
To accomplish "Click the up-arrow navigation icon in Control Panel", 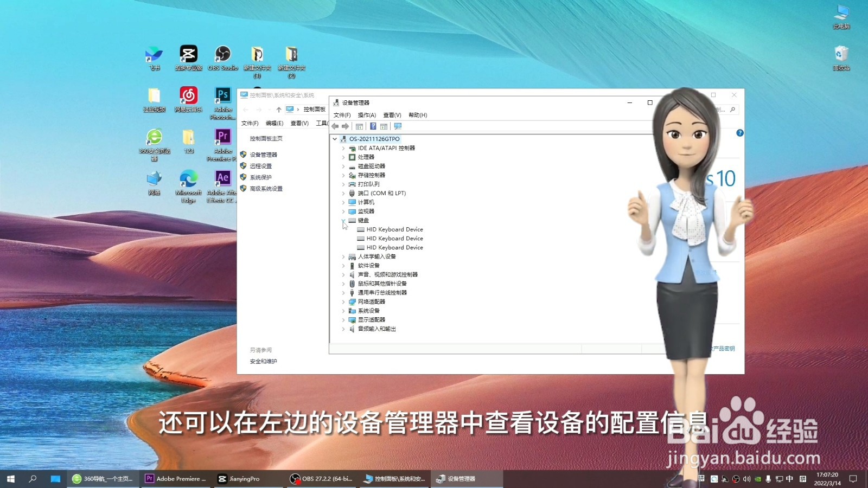I will coord(279,110).
